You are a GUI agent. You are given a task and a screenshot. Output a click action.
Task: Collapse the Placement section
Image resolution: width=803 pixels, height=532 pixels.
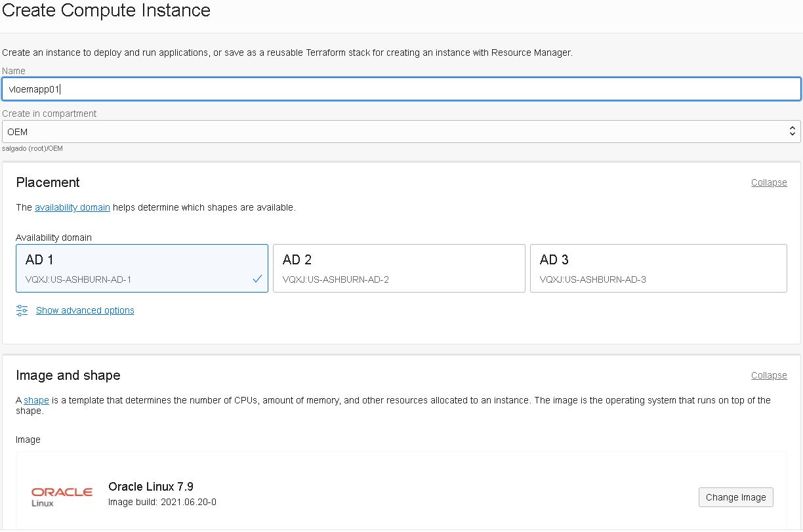[x=769, y=182]
